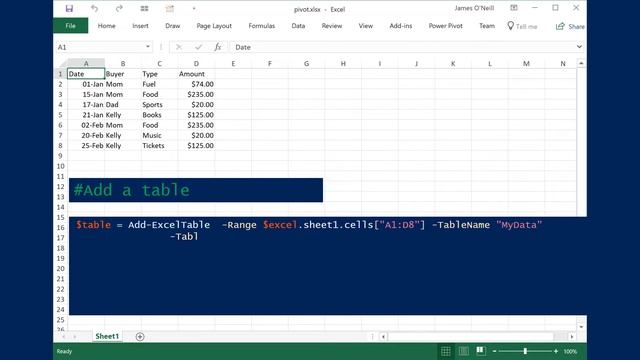Click the formula bar containing Date
This screenshot has width=640, height=360.
coord(402,47)
